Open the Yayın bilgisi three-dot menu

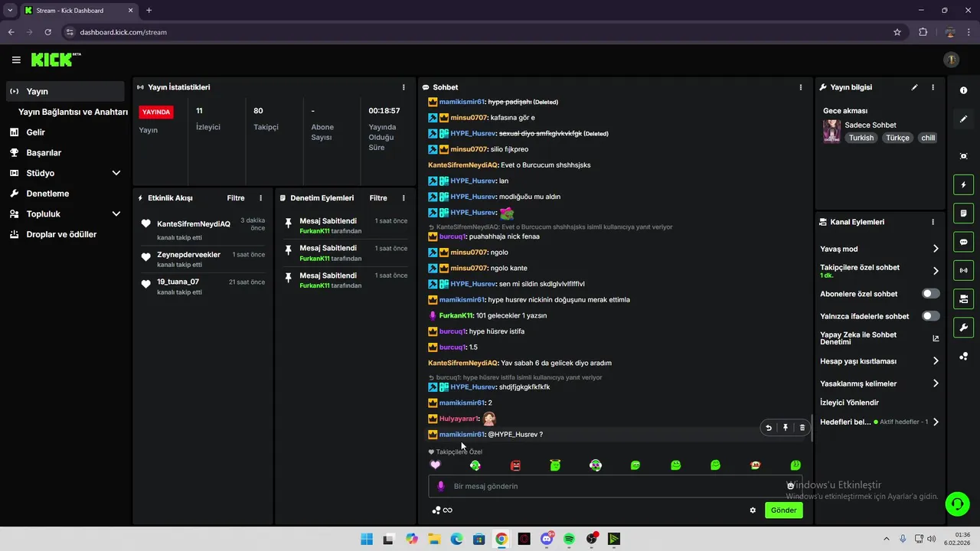(x=933, y=87)
